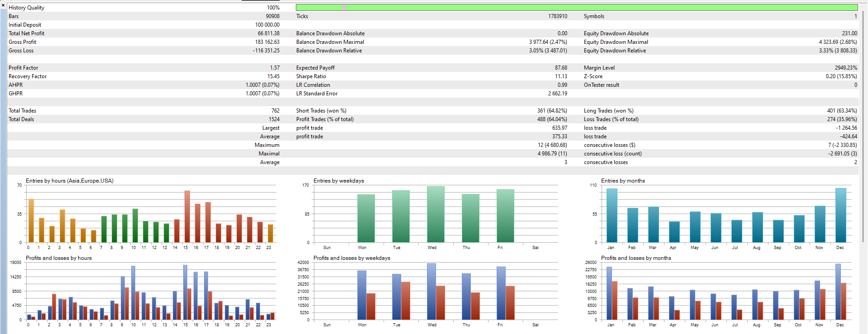The image size is (868, 334).
Task: Click the Profits and losses by weekdays title
Action: 351,258
